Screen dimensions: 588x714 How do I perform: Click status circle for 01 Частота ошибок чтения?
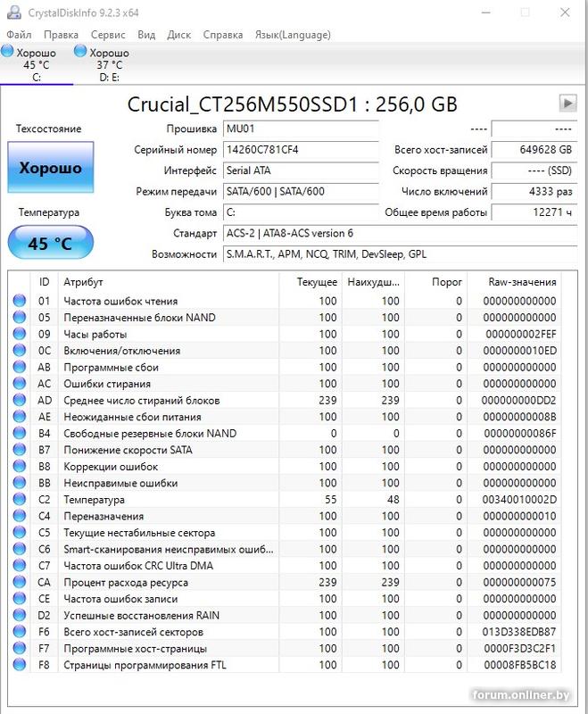click(20, 301)
